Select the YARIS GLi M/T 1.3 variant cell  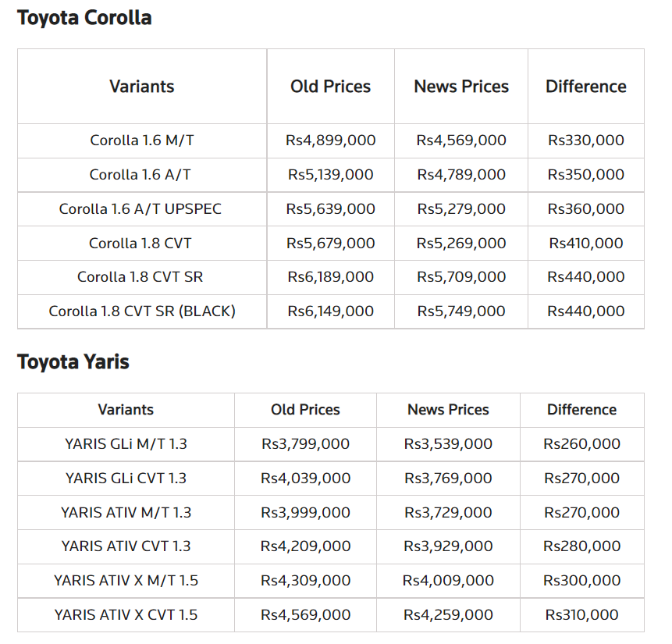click(x=126, y=444)
